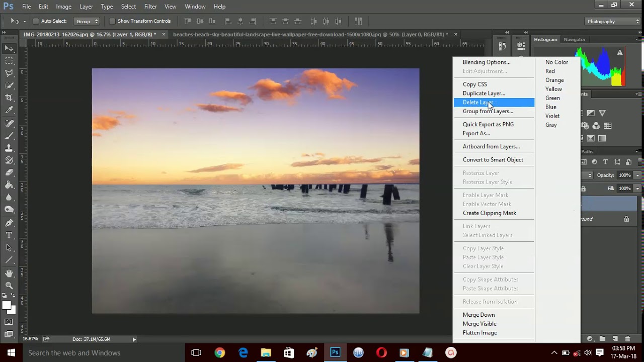Click the foreground color swatch
The width and height of the screenshot is (644, 362).
6,305
